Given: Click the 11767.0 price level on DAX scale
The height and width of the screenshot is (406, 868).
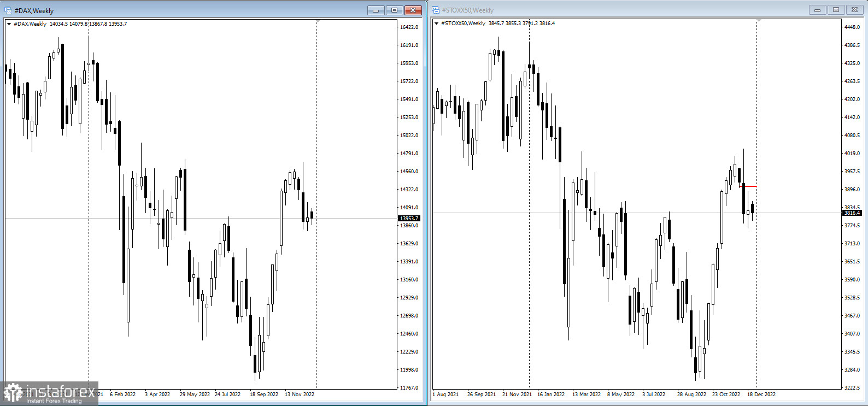Looking at the screenshot, I should pyautogui.click(x=409, y=388).
